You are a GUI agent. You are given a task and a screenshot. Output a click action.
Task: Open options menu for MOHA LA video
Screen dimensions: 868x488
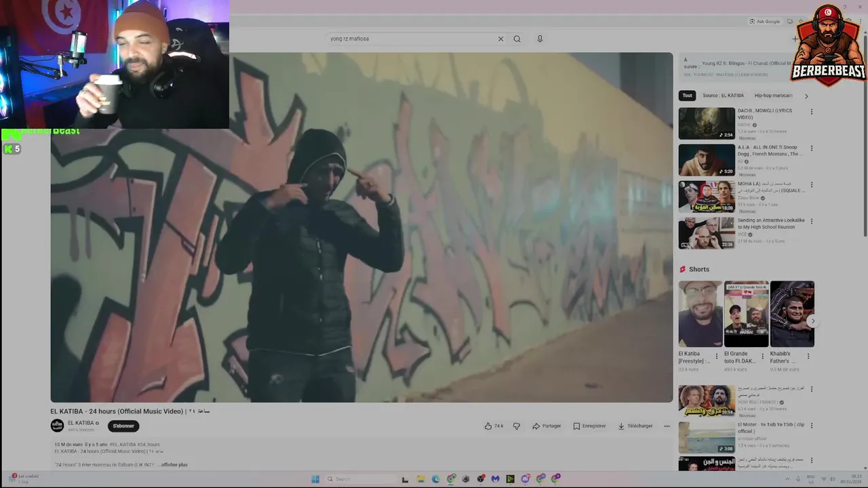(811, 185)
